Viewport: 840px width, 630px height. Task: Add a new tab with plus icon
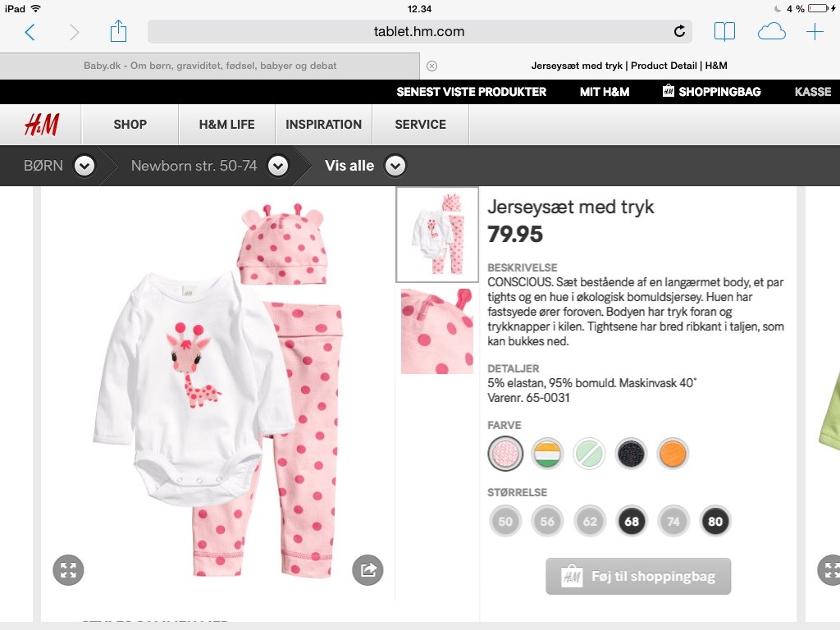click(815, 32)
